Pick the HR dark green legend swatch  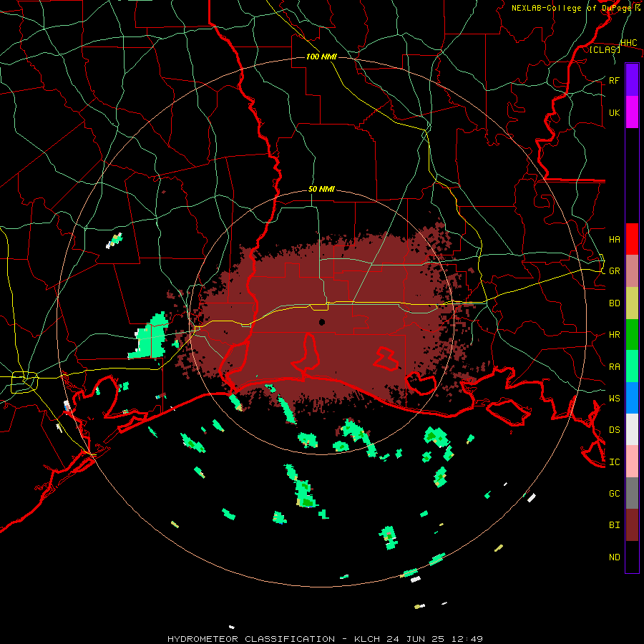(632, 335)
